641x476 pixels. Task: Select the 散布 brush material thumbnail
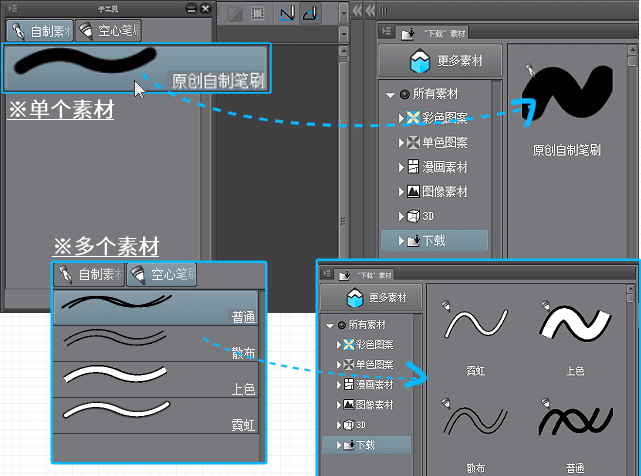coord(474,424)
